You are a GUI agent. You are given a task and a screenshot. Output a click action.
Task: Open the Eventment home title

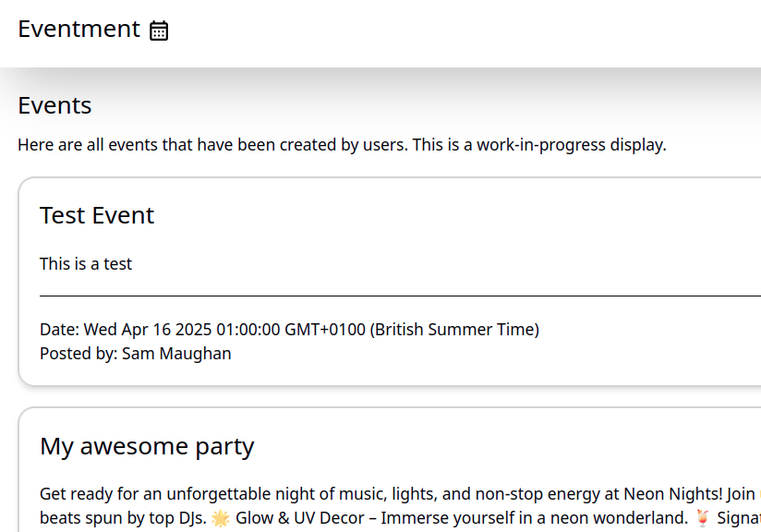click(x=79, y=29)
